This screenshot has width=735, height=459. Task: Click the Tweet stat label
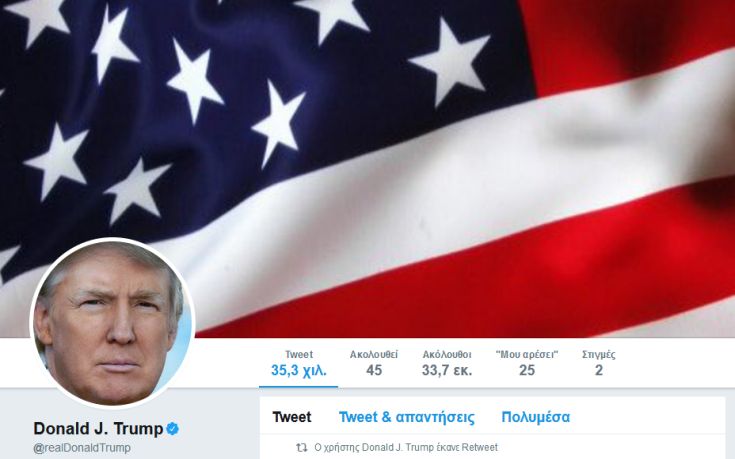pyautogui.click(x=299, y=354)
